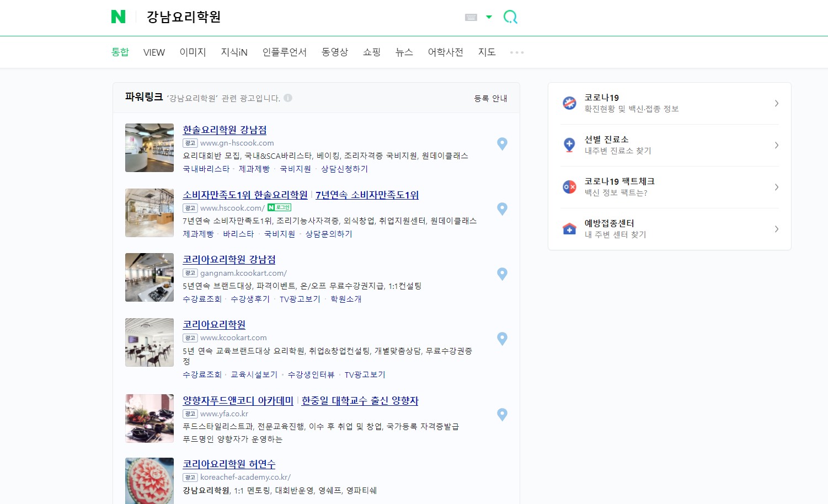The width and height of the screenshot is (828, 504).
Task: Click the 한솔요리학원 강남점 thumbnail image
Action: tap(149, 148)
